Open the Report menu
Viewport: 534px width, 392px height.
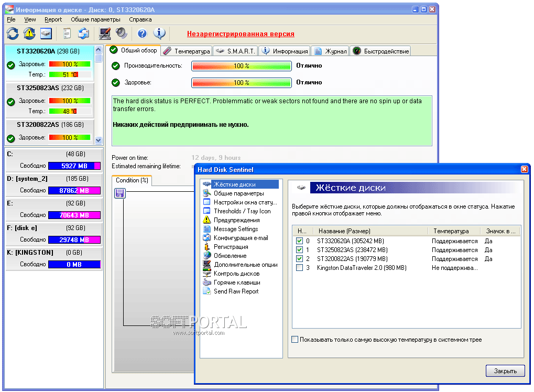coord(53,19)
